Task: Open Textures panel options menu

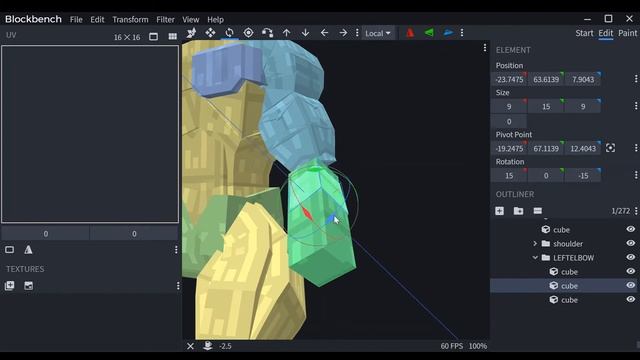Action: coord(178,286)
